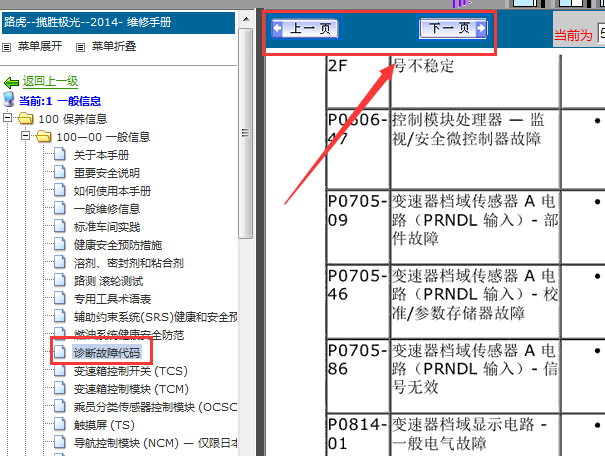
Task: Click the 当前:1 一般信息 heading
Action: (x=60, y=101)
